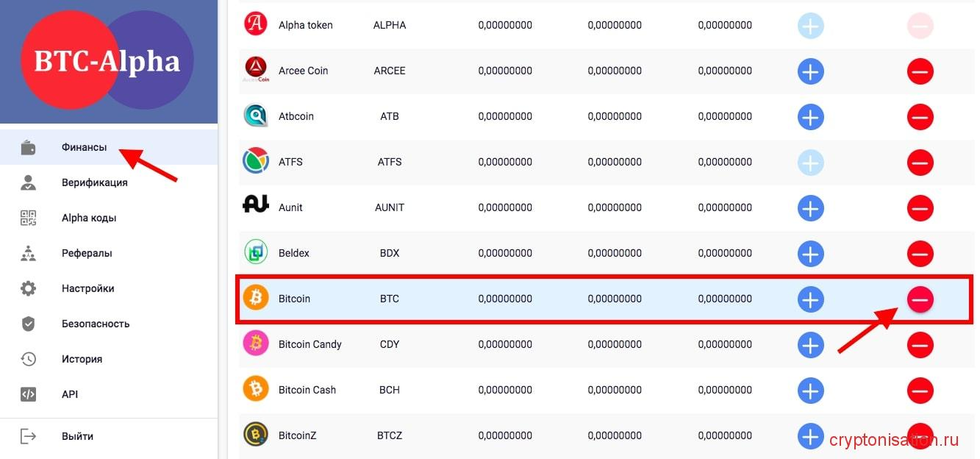Open Настройки settings page

pyautogui.click(x=87, y=288)
